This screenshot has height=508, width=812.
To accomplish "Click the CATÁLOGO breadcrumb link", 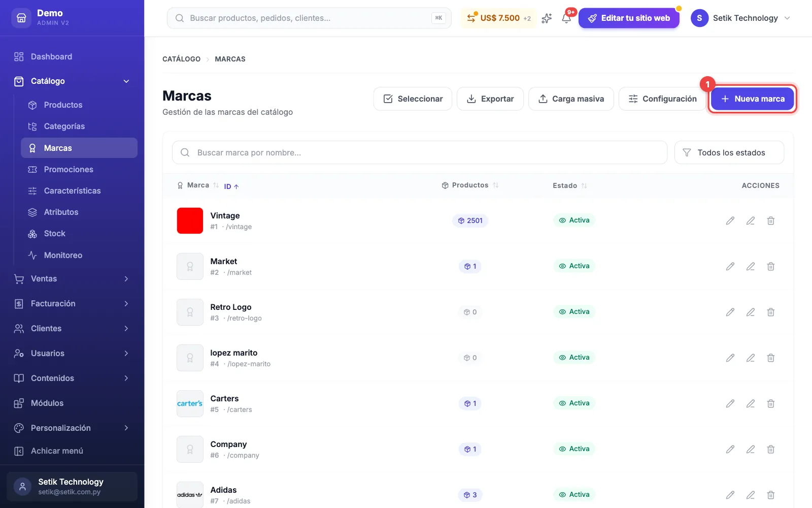I will pyautogui.click(x=181, y=59).
